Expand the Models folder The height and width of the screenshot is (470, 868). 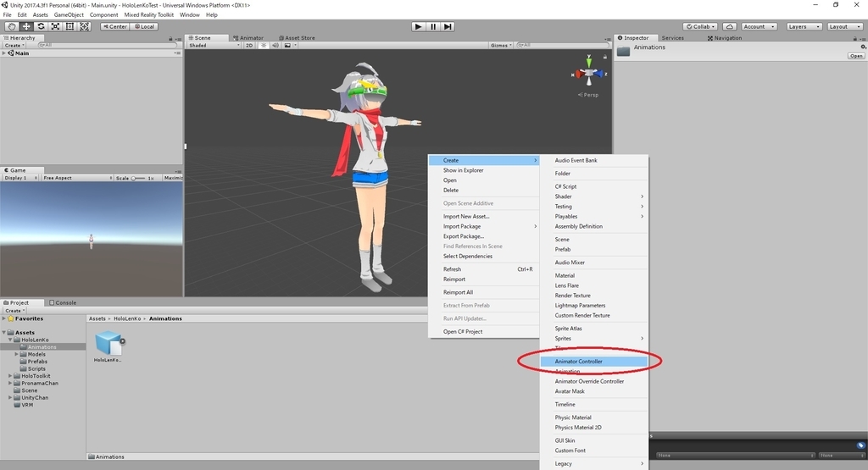coord(17,354)
